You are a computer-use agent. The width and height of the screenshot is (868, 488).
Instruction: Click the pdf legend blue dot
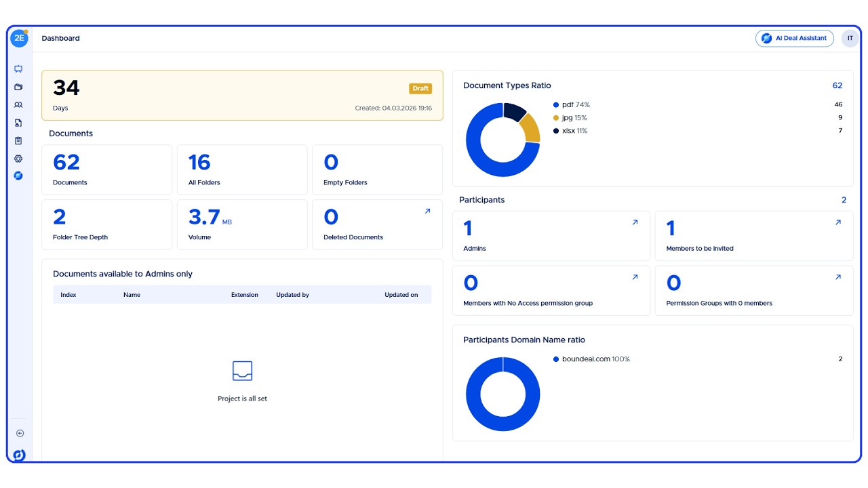tap(556, 105)
